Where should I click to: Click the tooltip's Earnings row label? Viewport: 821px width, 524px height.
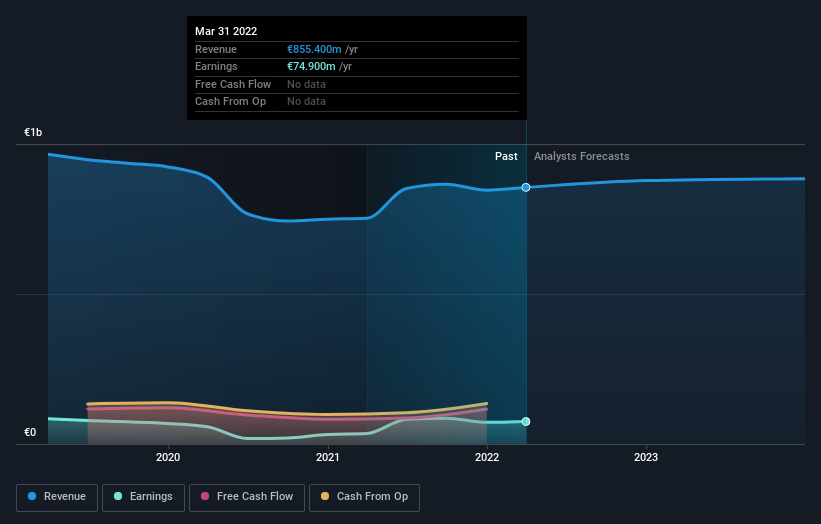point(216,66)
